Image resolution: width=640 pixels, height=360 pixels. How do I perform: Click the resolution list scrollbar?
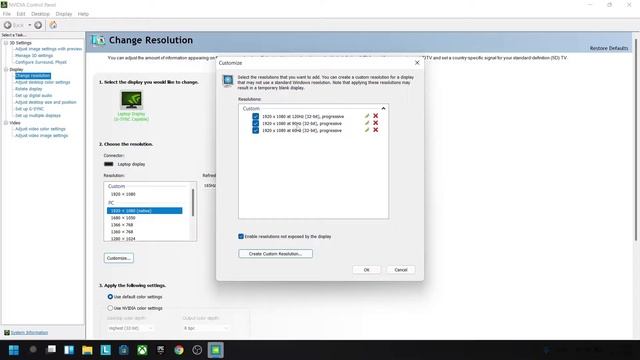pos(193,203)
